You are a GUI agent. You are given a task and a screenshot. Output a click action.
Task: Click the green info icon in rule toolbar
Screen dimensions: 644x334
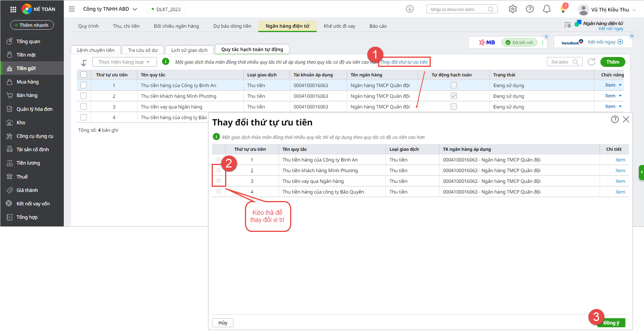pos(166,61)
